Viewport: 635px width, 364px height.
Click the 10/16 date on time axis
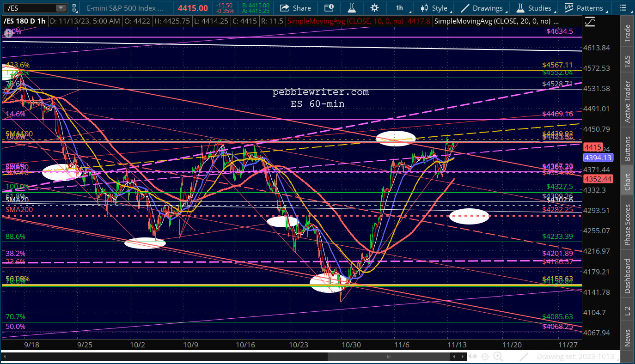tap(245, 345)
